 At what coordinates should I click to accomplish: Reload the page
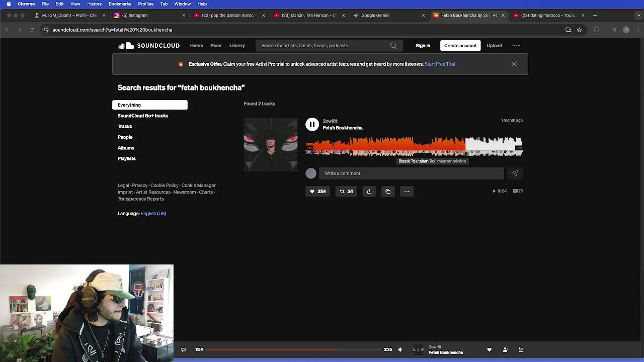[x=31, y=30]
